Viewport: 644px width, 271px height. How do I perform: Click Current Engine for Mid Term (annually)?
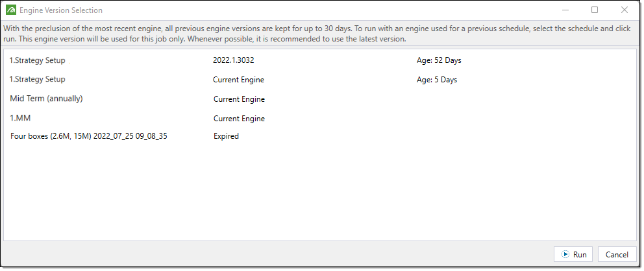click(239, 99)
